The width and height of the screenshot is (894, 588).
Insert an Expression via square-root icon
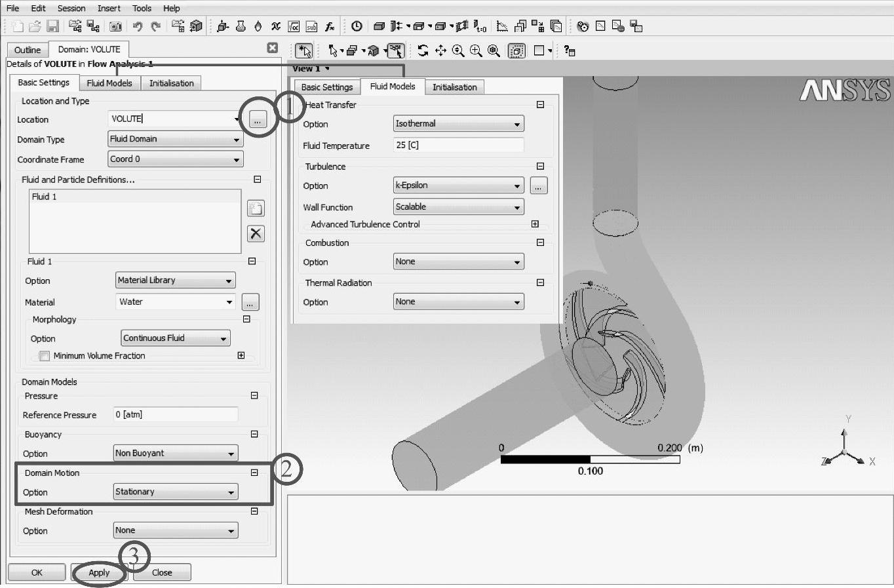pos(294,26)
